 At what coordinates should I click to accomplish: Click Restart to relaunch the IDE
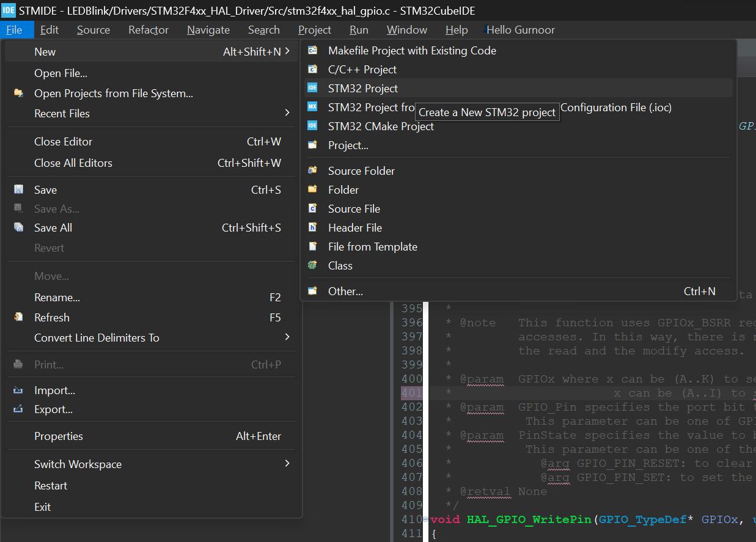point(51,485)
